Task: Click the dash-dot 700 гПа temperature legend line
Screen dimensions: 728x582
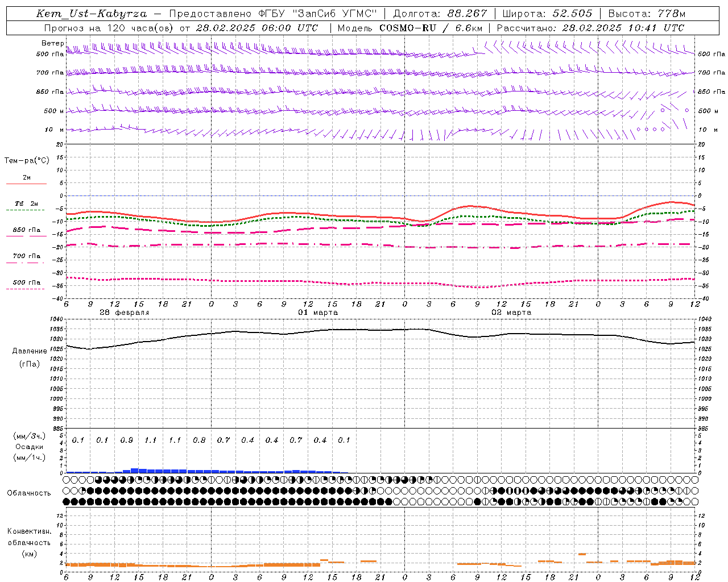Action: 26,263
